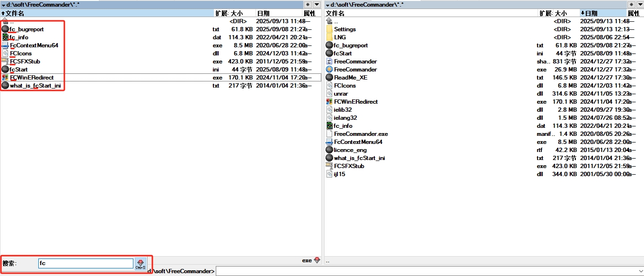The image size is (644, 276).
Task: Select fc_bugreport name in right panel
Action: 351,45
